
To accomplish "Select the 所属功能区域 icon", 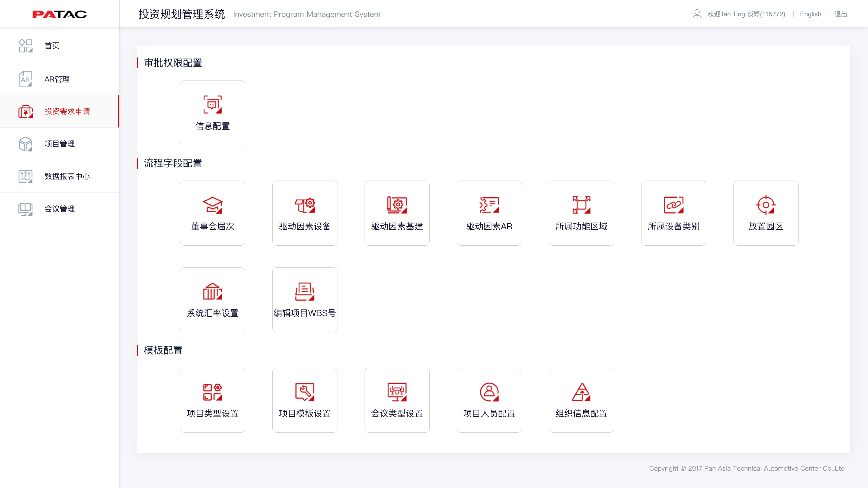I will (581, 213).
